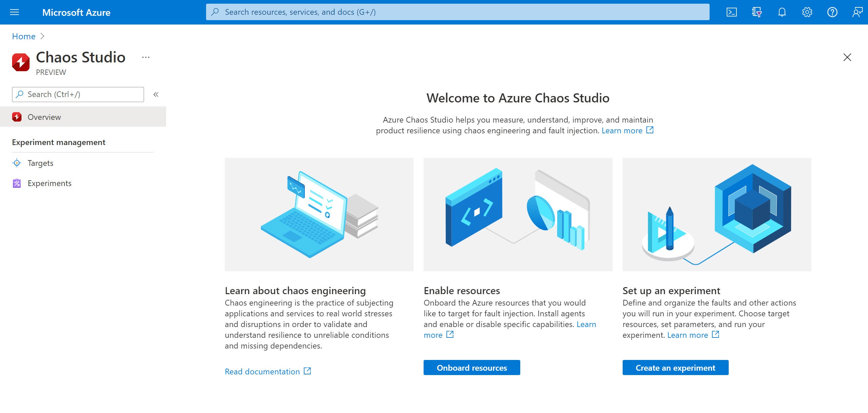Click the Targets crosshair icon
Viewport: 868px width, 413px height.
point(16,163)
